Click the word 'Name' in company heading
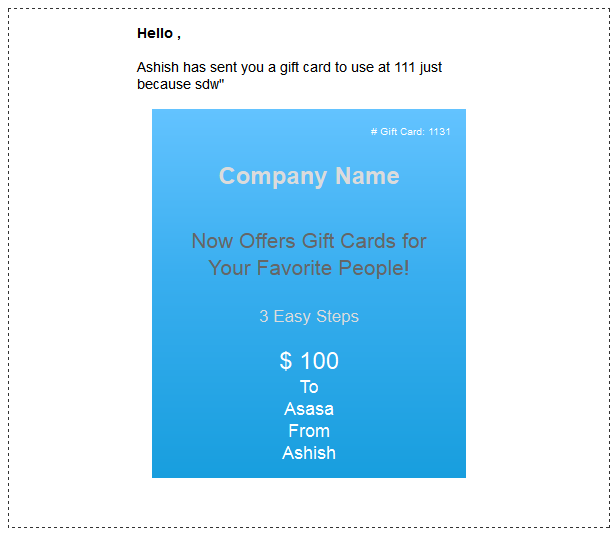This screenshot has width=610, height=536. [367, 176]
